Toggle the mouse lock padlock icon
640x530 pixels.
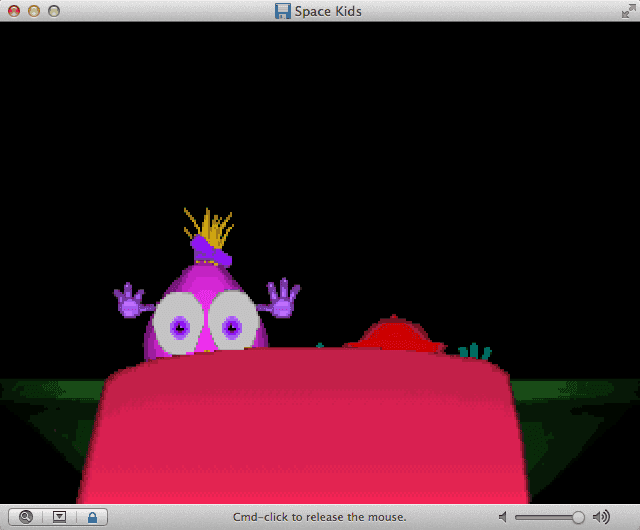click(93, 517)
